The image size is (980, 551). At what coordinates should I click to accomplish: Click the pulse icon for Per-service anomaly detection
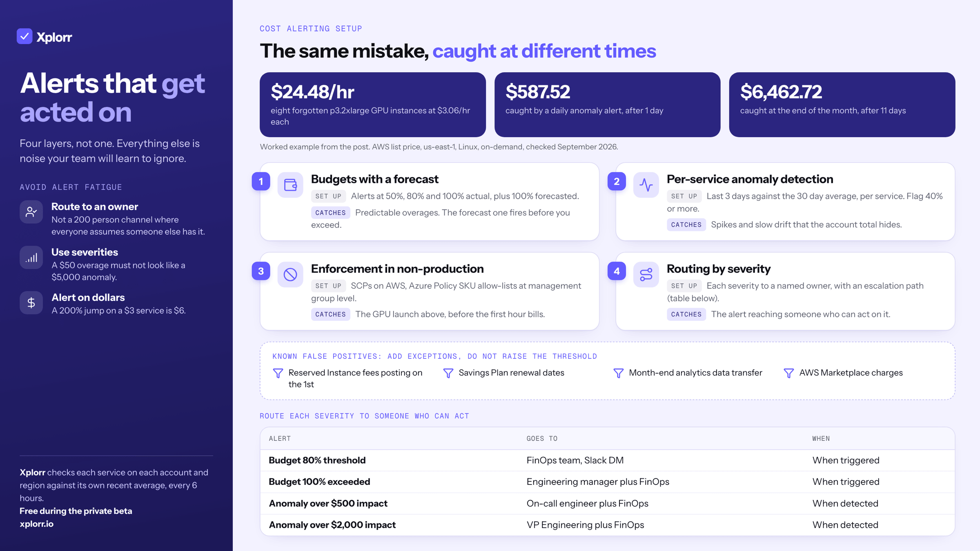pyautogui.click(x=646, y=185)
